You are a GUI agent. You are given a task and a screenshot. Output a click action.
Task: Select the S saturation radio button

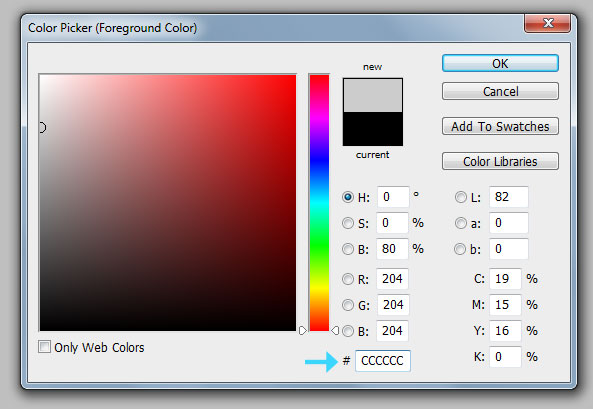pos(348,223)
